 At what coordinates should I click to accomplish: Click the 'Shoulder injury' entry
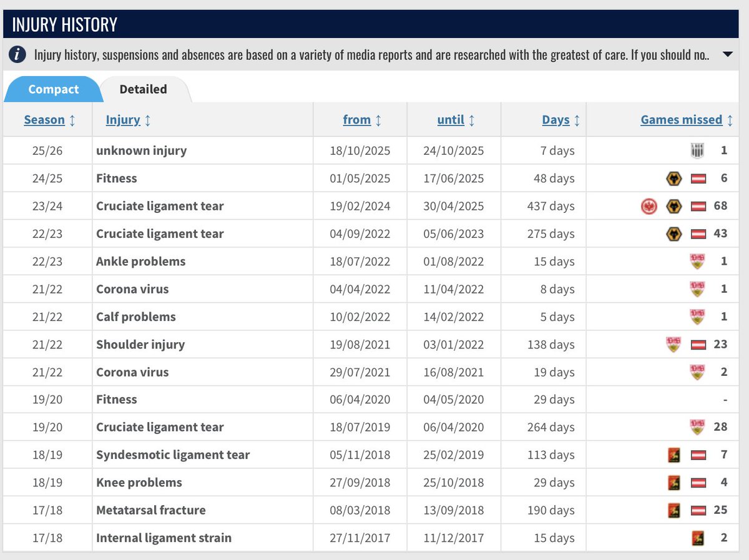pos(140,344)
